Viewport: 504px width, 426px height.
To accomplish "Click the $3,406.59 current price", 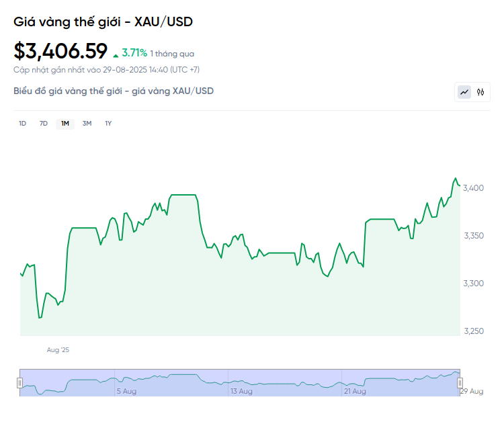I will point(60,51).
